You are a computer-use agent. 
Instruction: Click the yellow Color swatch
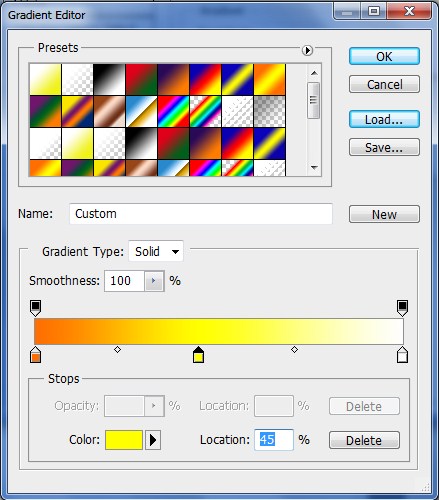coord(124,440)
